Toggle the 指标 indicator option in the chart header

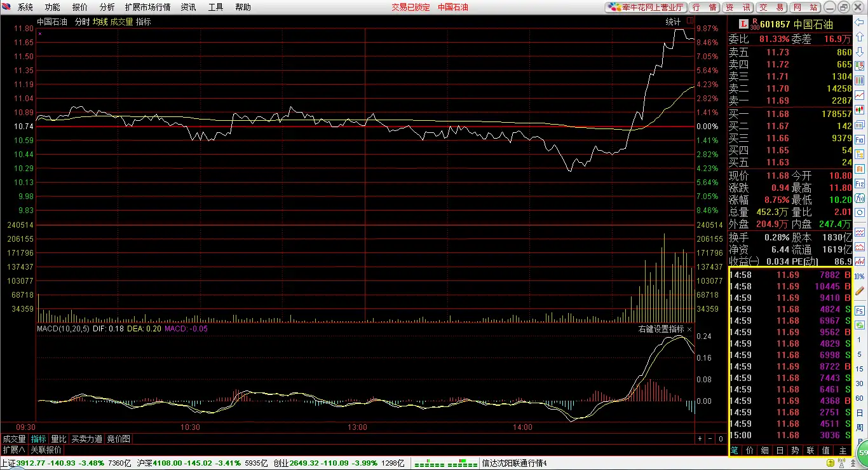144,22
